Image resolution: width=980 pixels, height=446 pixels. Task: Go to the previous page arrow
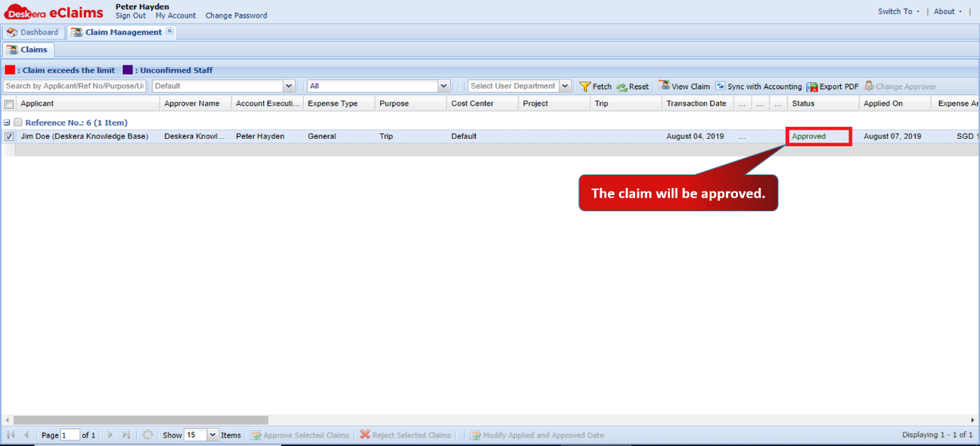[x=26, y=435]
